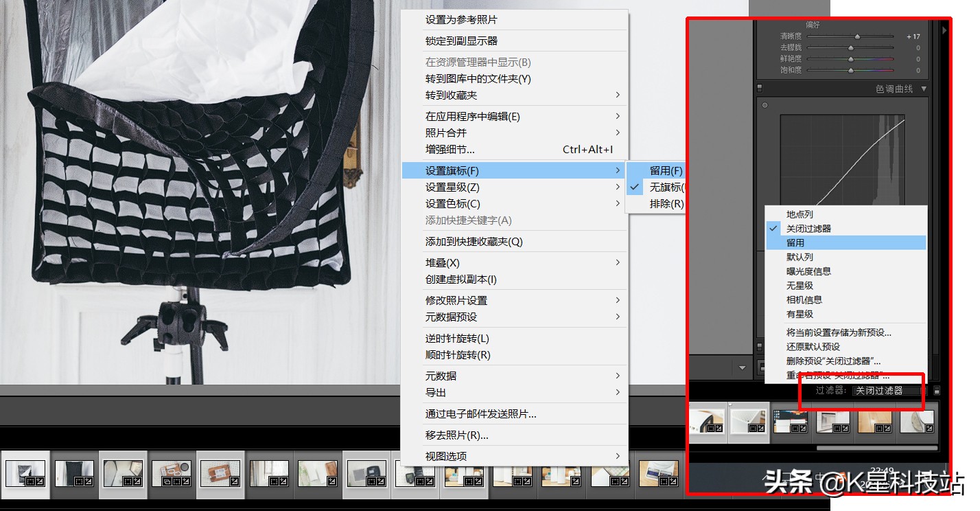Toggle the 关闭过滤器 checkmark in the filter list
Image resolution: width=980 pixels, height=511 pixels.
(774, 228)
